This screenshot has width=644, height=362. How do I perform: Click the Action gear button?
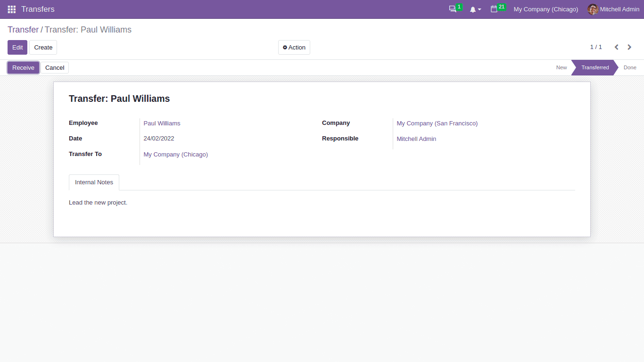pos(294,47)
